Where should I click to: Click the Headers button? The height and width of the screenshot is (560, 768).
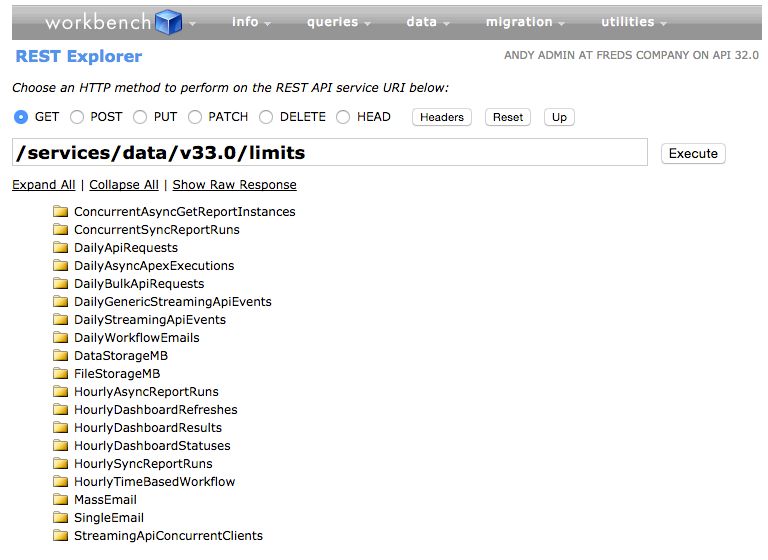pyautogui.click(x=442, y=117)
